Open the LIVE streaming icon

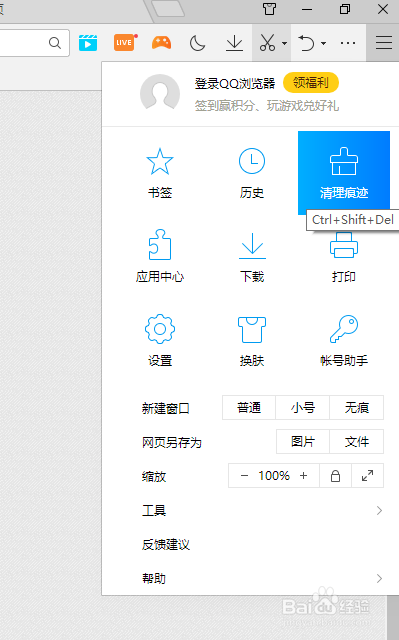(x=125, y=42)
